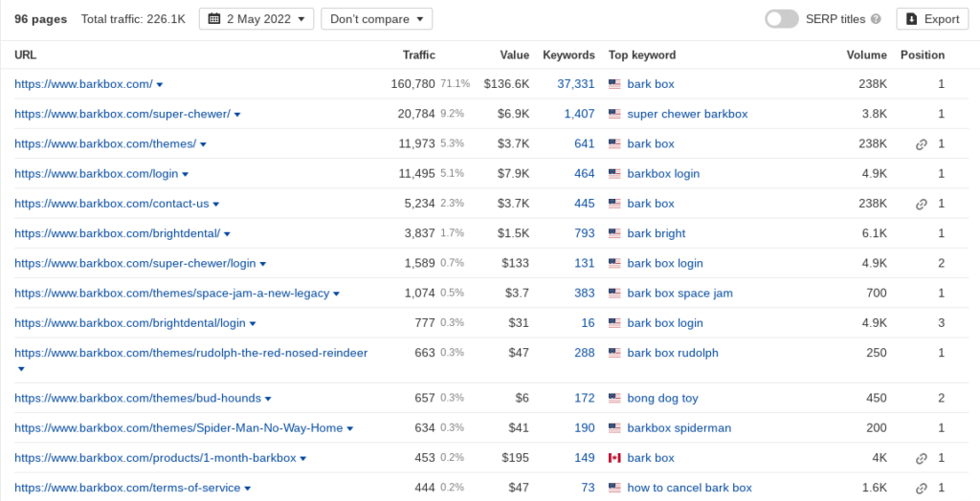This screenshot has width=980, height=501.
Task: Click the 96 pages label
Action: [x=40, y=19]
